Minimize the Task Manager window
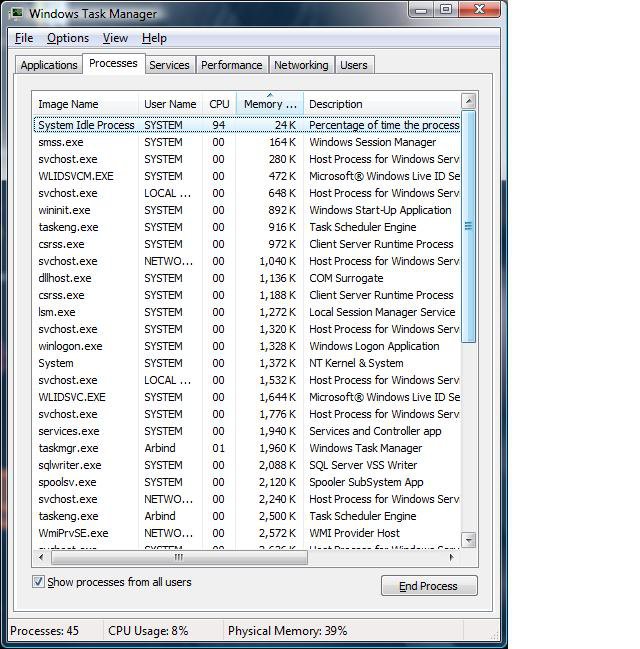Screen dimensions: 640x649 pyautogui.click(x=421, y=10)
